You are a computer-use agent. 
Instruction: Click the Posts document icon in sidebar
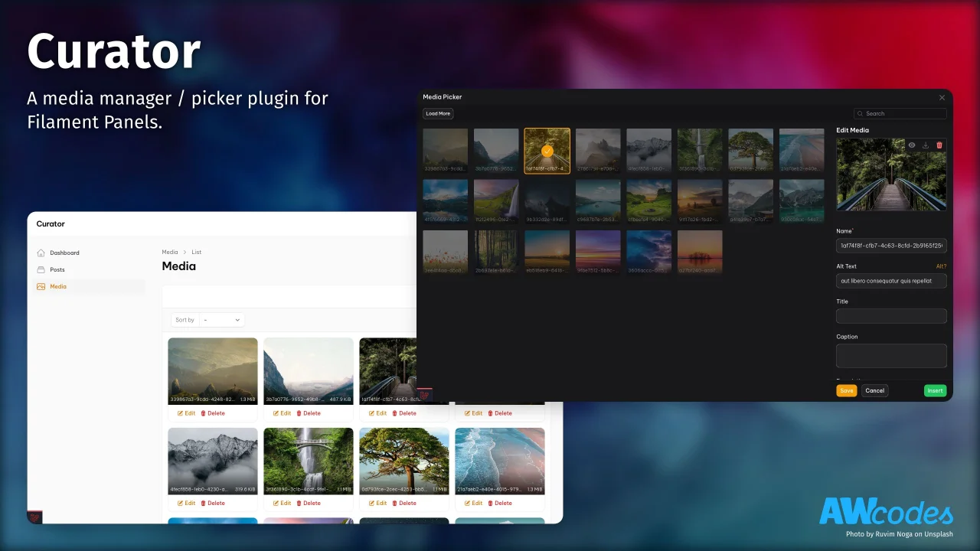(x=43, y=269)
